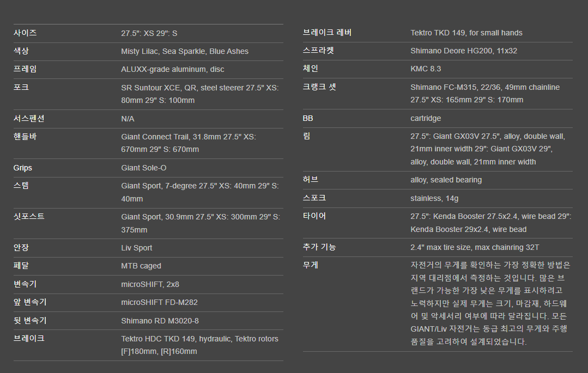Viewport: 588px width, 373px height.
Task: Click the KMC 8.3 chain value
Action: (426, 69)
